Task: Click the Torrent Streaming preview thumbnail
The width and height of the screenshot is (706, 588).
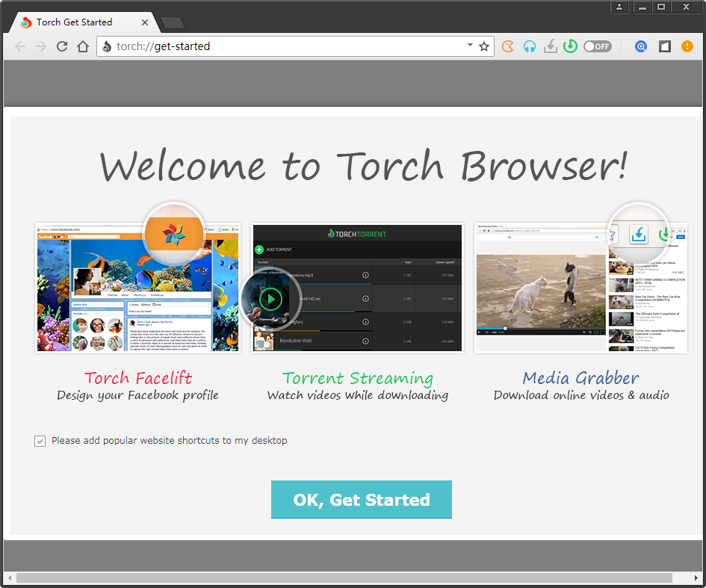Action: point(357,288)
